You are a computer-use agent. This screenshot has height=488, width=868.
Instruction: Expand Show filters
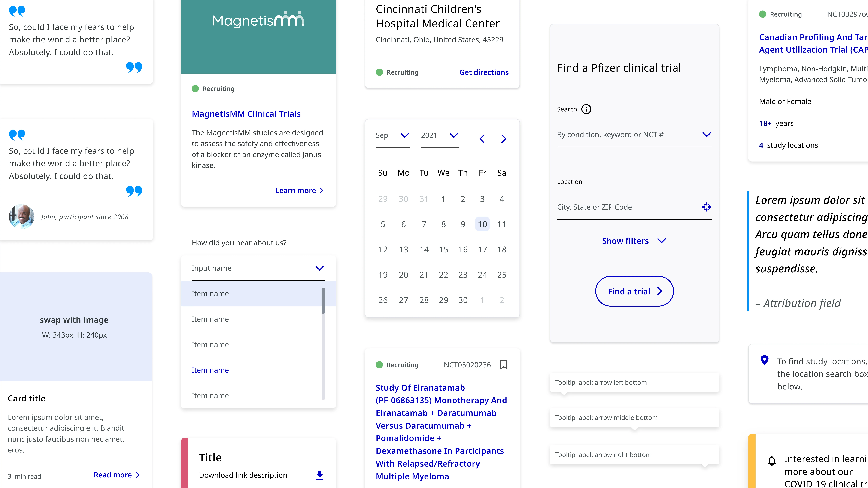pos(634,241)
